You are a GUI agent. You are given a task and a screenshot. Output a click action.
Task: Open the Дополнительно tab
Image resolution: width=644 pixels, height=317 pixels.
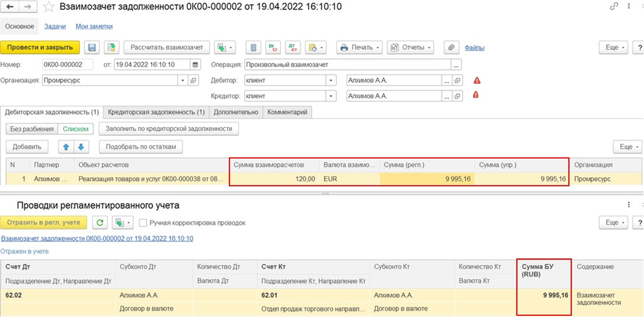(x=236, y=112)
